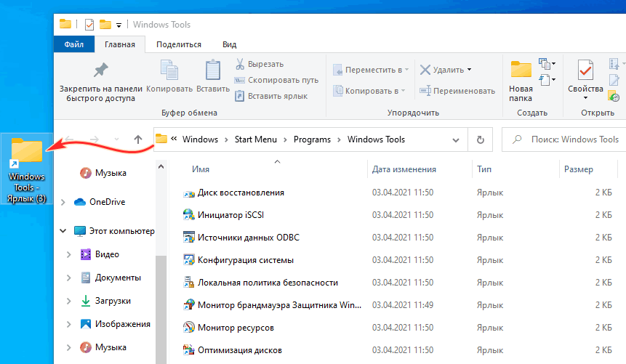This screenshot has width=626, height=364.
Task: Switch to the Поделиться ribbon tab
Action: point(179,45)
